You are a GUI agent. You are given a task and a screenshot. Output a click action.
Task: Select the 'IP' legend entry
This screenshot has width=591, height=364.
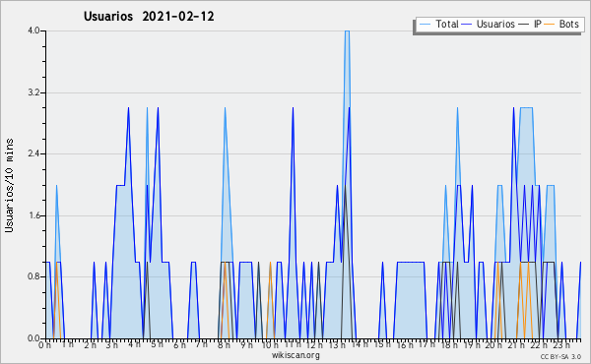[530, 25]
